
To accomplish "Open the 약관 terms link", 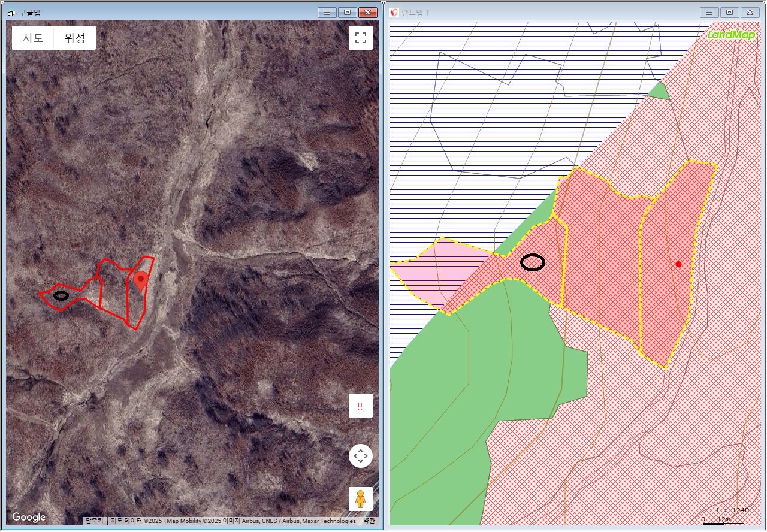I will (369, 521).
